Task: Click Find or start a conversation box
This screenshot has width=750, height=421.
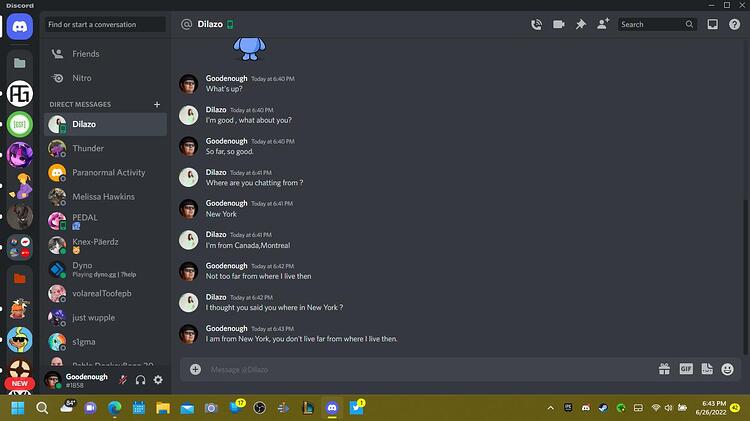Action: (x=105, y=24)
